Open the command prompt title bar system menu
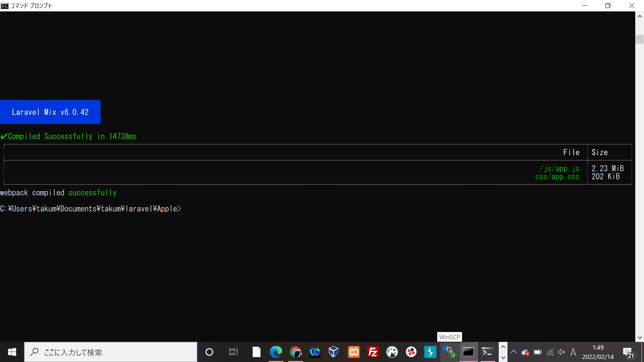Screen dimensions: 644x362 4,6
